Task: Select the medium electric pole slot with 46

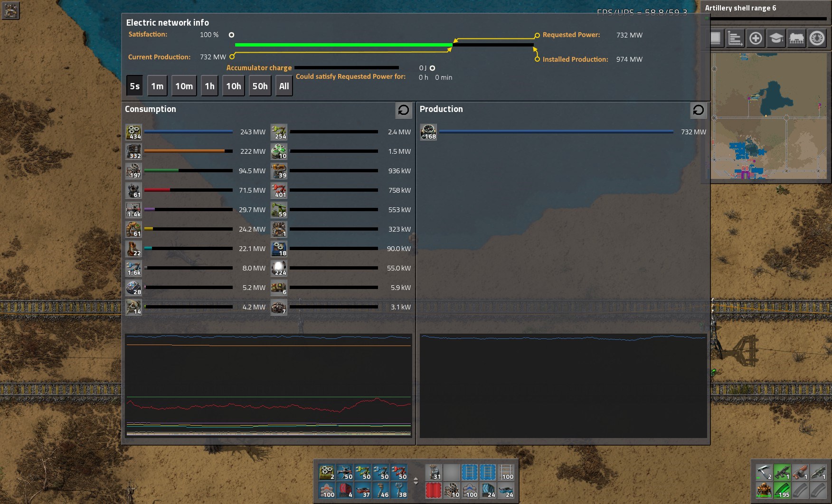Action: 381,490
